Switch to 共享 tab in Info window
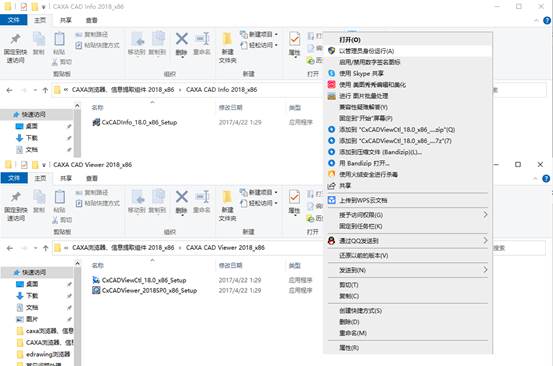 click(x=66, y=20)
